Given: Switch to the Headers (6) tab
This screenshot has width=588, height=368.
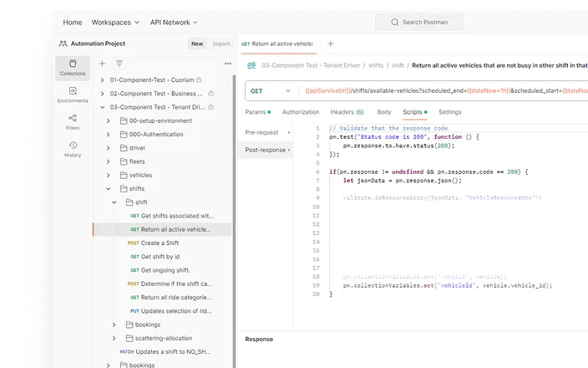Looking at the screenshot, I should (347, 112).
